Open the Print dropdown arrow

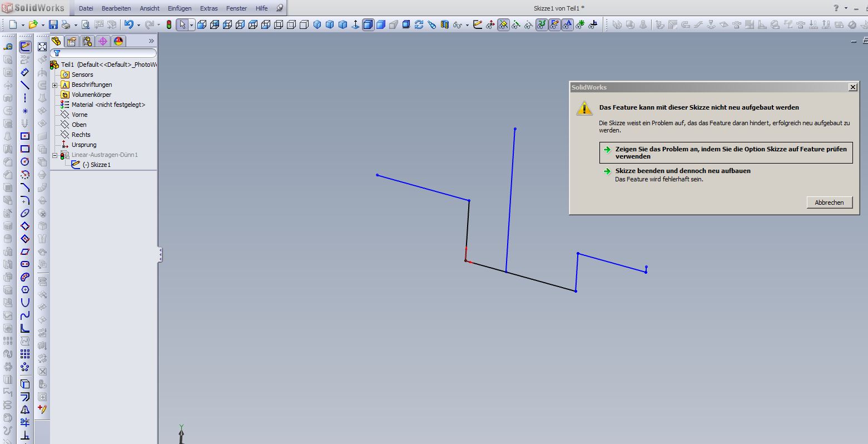coord(75,25)
